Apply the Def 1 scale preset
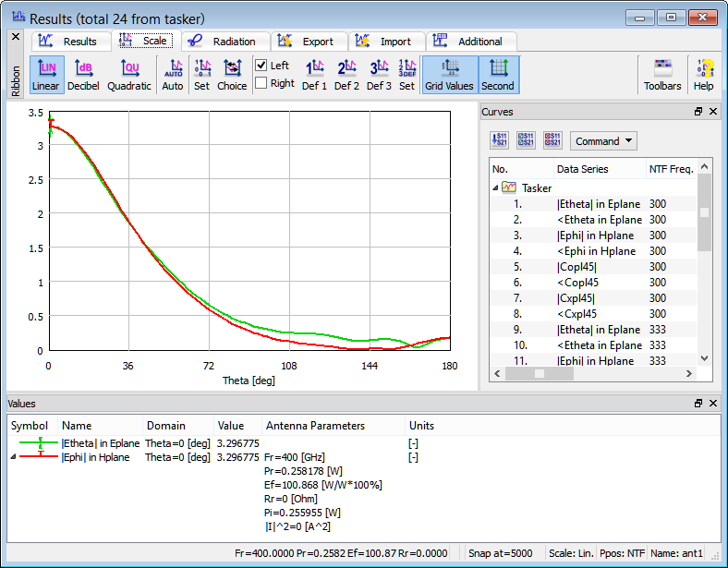 click(x=314, y=75)
